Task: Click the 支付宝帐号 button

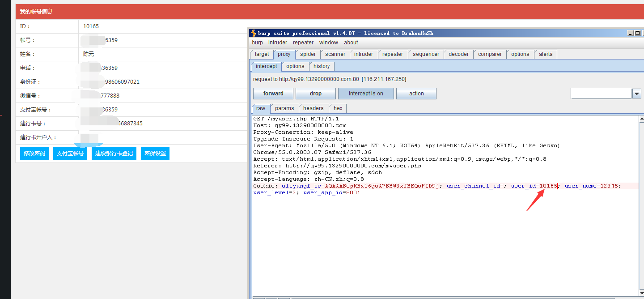Action: pyautogui.click(x=70, y=154)
